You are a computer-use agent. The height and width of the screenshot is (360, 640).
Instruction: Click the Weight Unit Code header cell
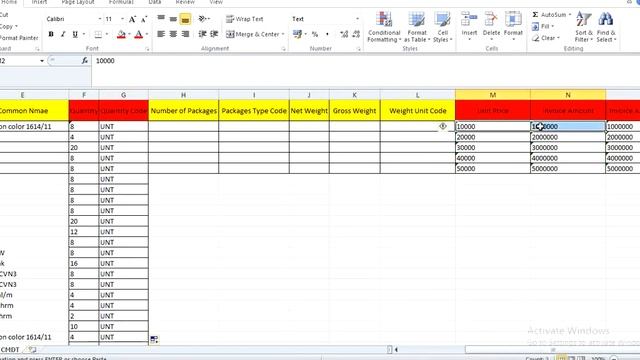coord(418,111)
